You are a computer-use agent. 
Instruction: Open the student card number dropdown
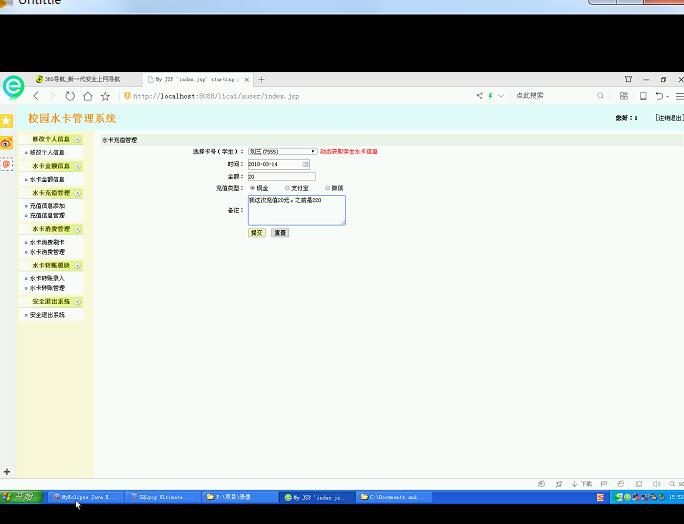coord(283,151)
